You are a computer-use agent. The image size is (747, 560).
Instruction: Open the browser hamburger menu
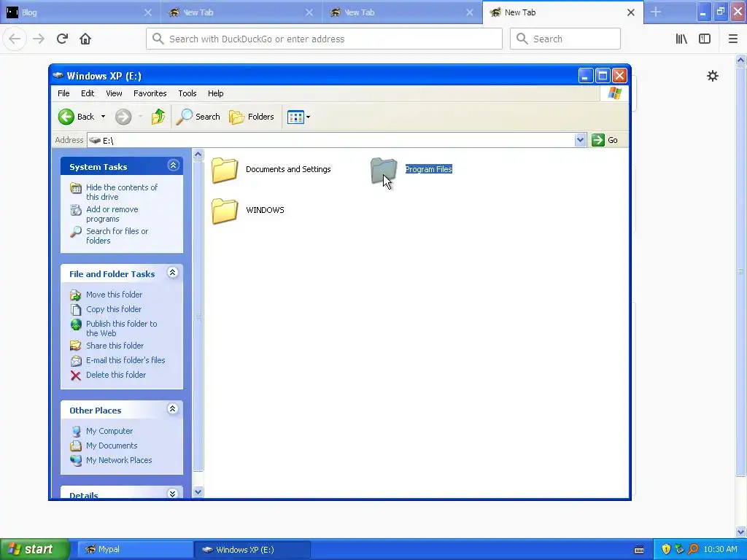(732, 39)
